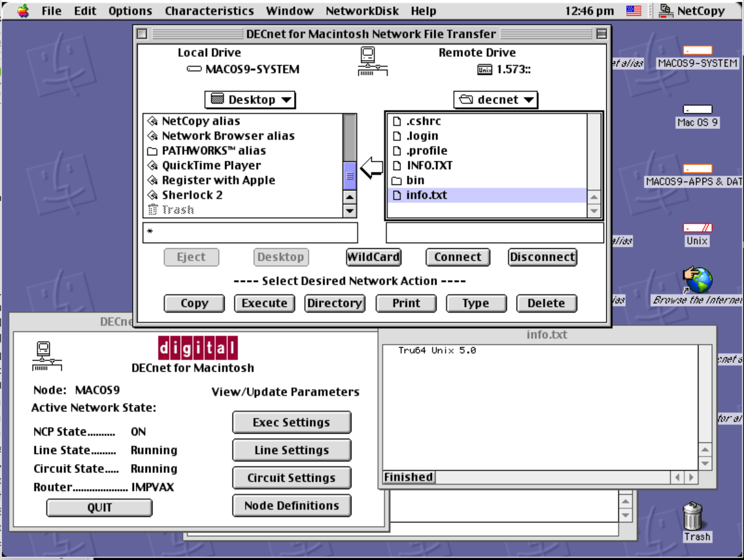The image size is (744, 560).
Task: Open the File menu
Action: click(x=51, y=11)
